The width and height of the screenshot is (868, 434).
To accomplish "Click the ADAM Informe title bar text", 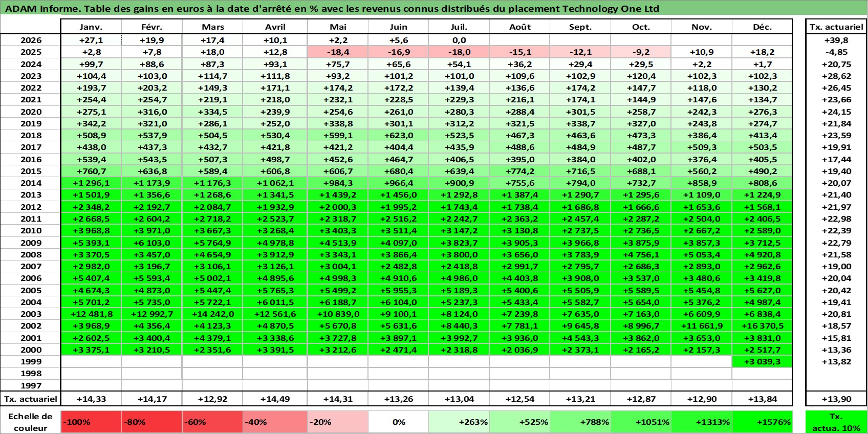I will pos(332,9).
